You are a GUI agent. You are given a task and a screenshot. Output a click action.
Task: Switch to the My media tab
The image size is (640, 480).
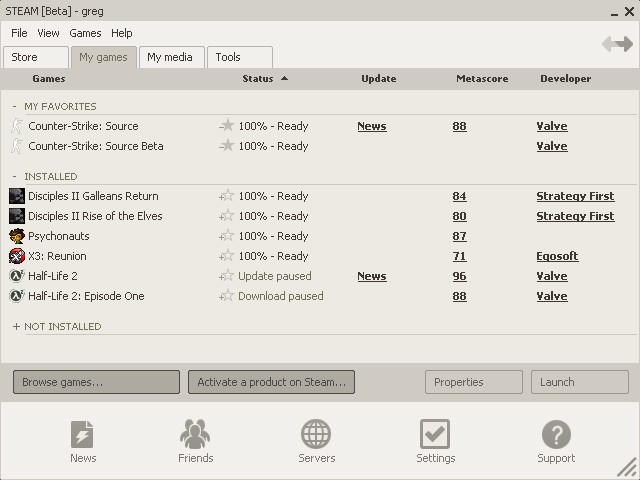pos(172,57)
